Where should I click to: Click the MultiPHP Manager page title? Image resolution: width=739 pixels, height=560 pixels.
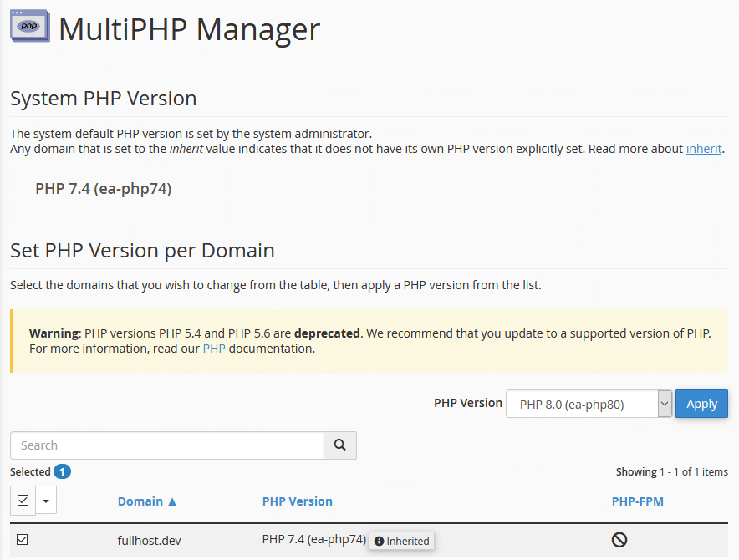(x=189, y=29)
